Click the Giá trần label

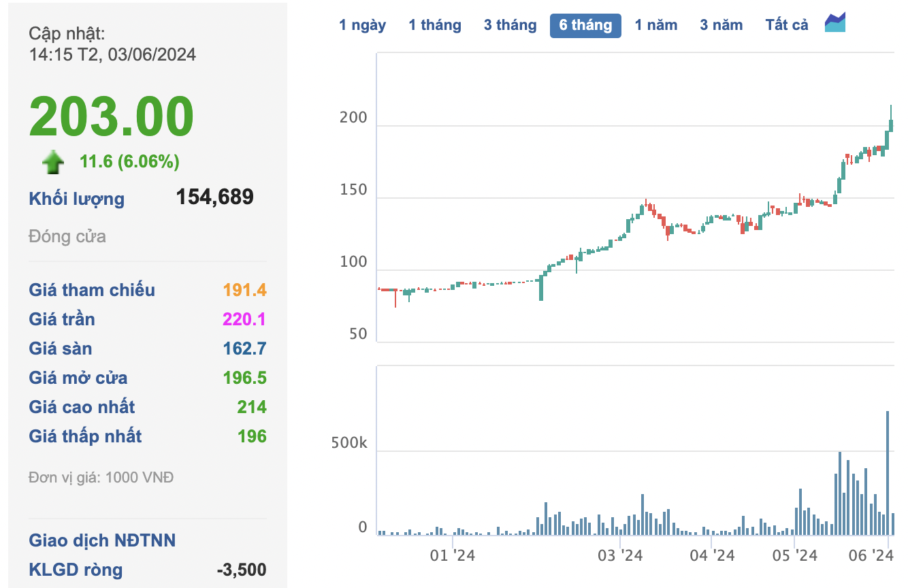point(62,319)
